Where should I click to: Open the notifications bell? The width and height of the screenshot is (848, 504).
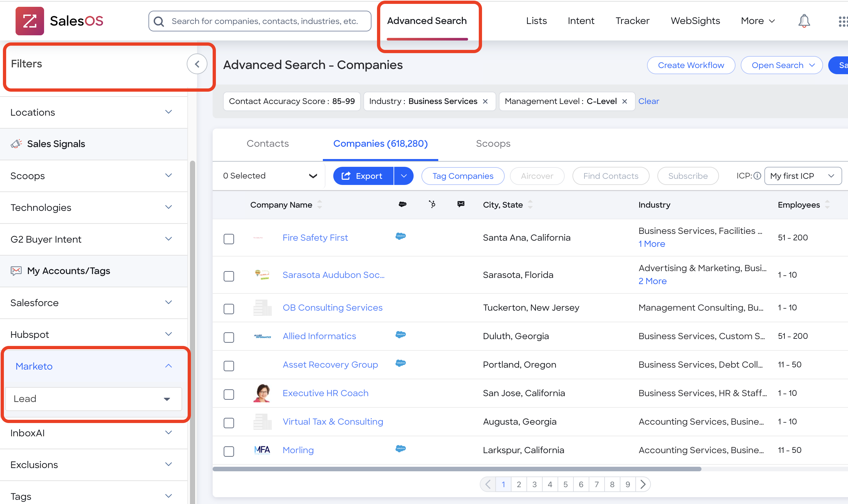click(x=804, y=21)
